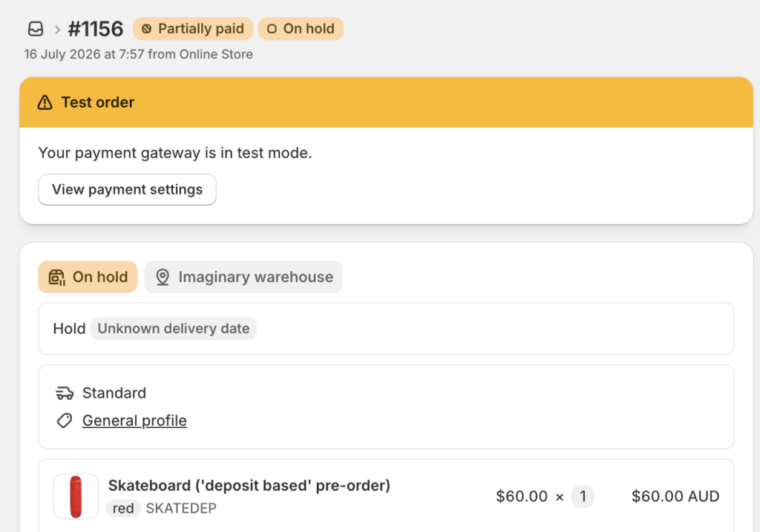Follow the General profile link
Image resolution: width=760 pixels, height=532 pixels.
pyautogui.click(x=134, y=421)
